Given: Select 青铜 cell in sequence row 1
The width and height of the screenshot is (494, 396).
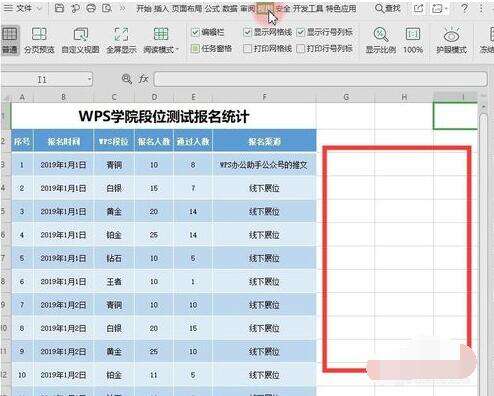Looking at the screenshot, I should click(114, 165).
